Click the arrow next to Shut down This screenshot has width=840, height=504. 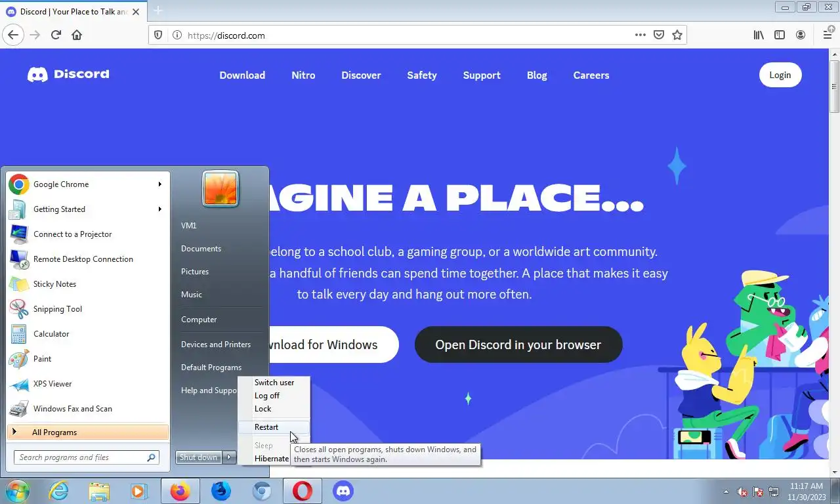(229, 457)
